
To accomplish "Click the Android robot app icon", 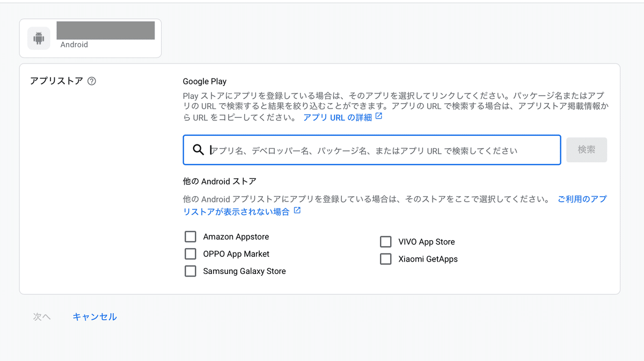I will [39, 38].
